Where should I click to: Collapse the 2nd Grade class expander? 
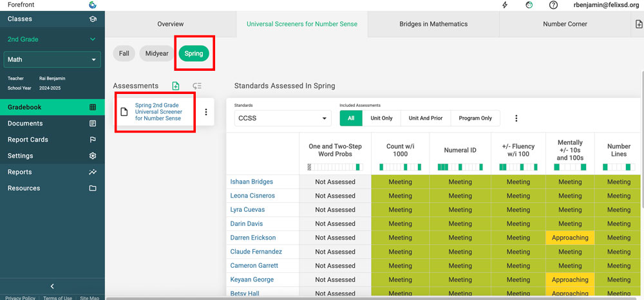(93, 39)
